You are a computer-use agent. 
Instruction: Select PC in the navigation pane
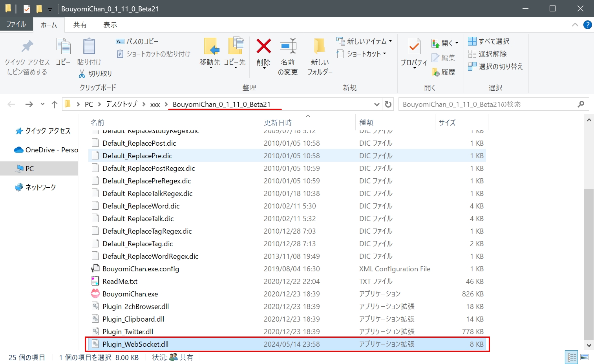coord(39,168)
